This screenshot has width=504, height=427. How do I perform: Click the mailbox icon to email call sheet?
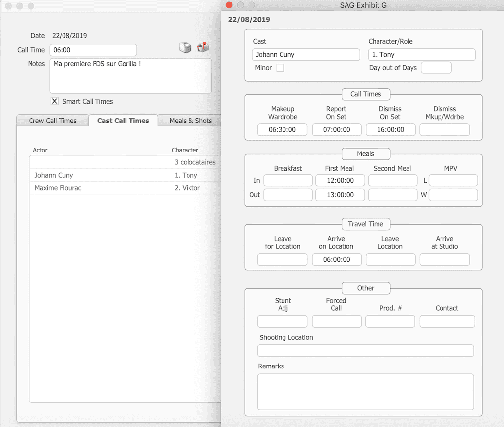pyautogui.click(x=203, y=47)
